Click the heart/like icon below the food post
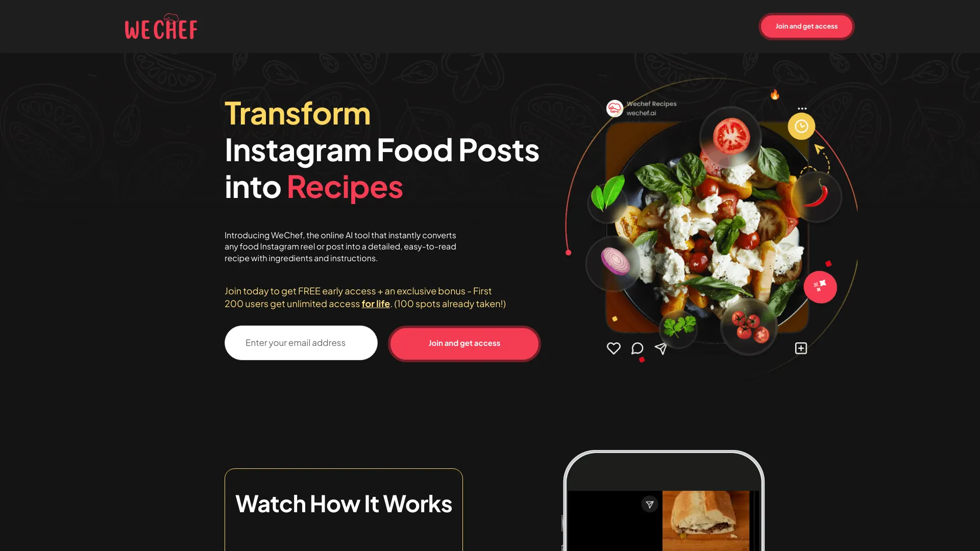 pos(614,348)
